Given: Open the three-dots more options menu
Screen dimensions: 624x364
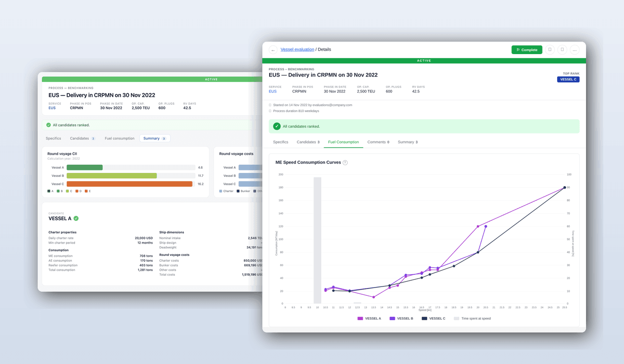Looking at the screenshot, I should click(x=575, y=50).
